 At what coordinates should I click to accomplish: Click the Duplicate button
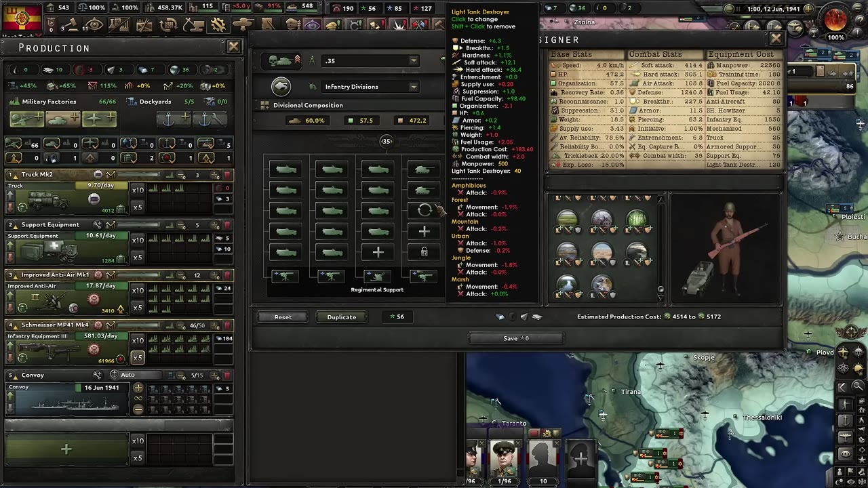click(x=342, y=317)
